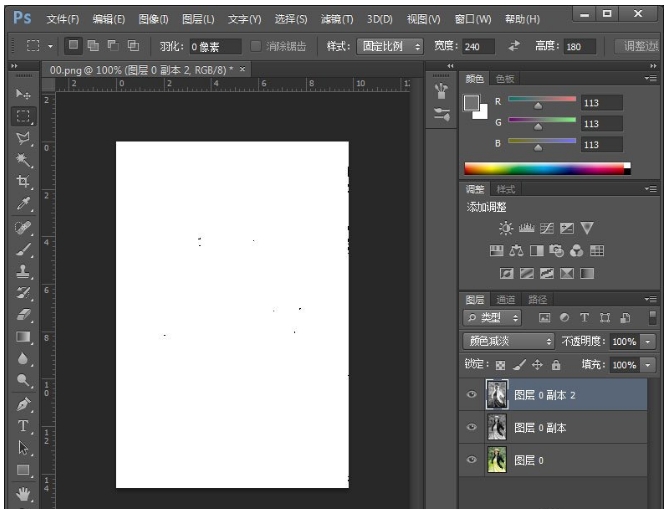Open the 滤镜(T) menu
This screenshot has width=669, height=509.
click(336, 19)
